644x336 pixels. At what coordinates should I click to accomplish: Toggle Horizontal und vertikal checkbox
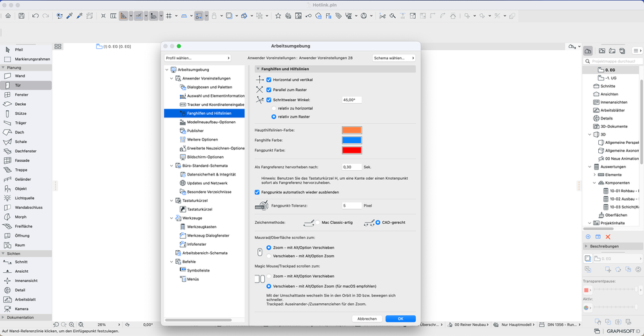click(269, 80)
